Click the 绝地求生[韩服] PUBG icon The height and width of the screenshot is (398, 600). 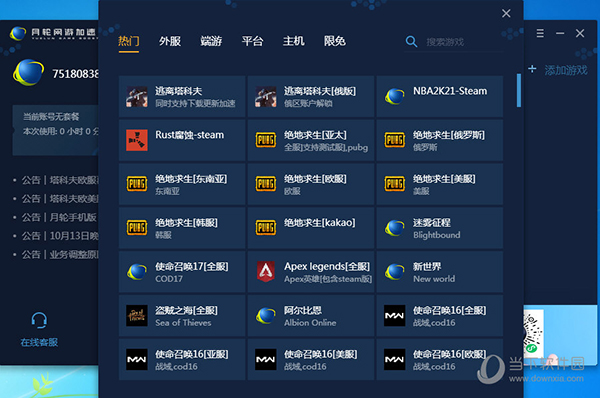(x=137, y=228)
